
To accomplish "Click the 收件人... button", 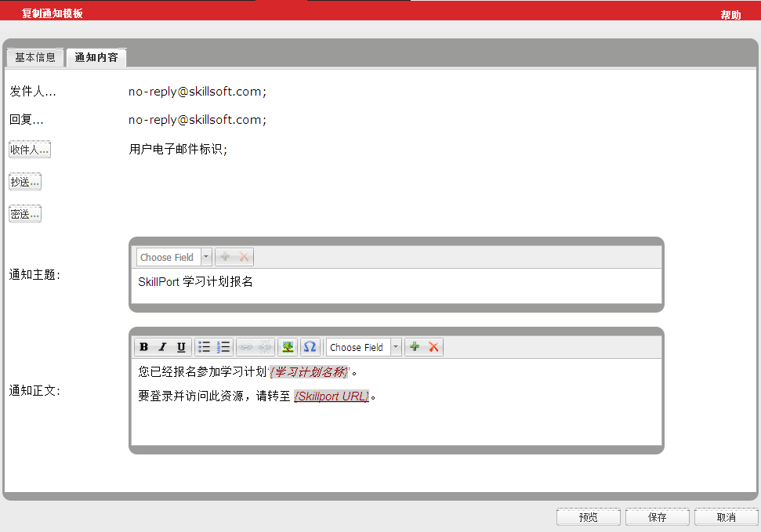I will click(30, 150).
